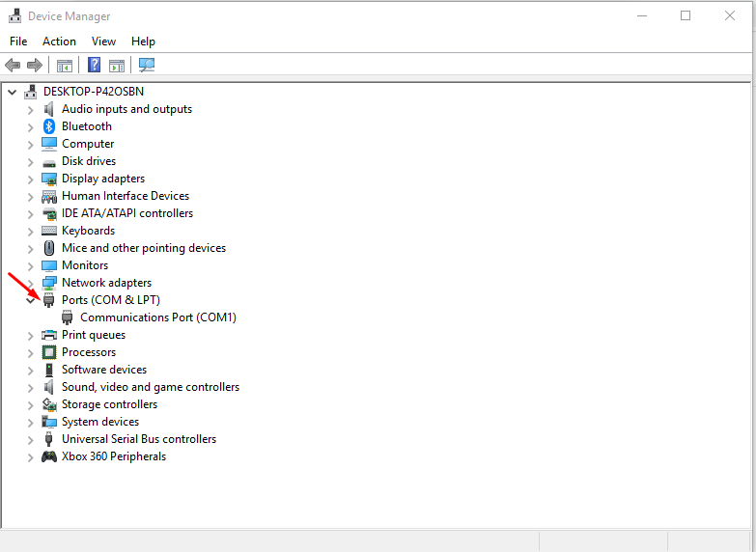Viewport: 756px width, 552px height.
Task: Click the Processors chip icon
Action: pos(48,352)
